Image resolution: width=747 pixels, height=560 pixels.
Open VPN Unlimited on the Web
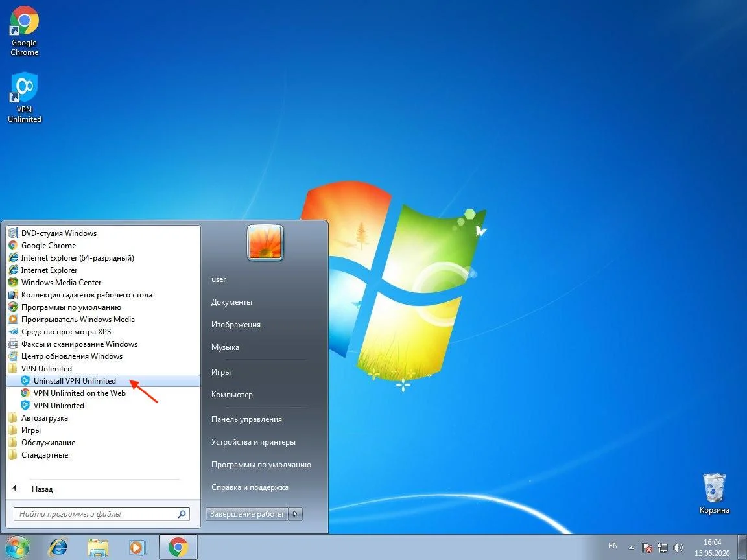tap(79, 393)
